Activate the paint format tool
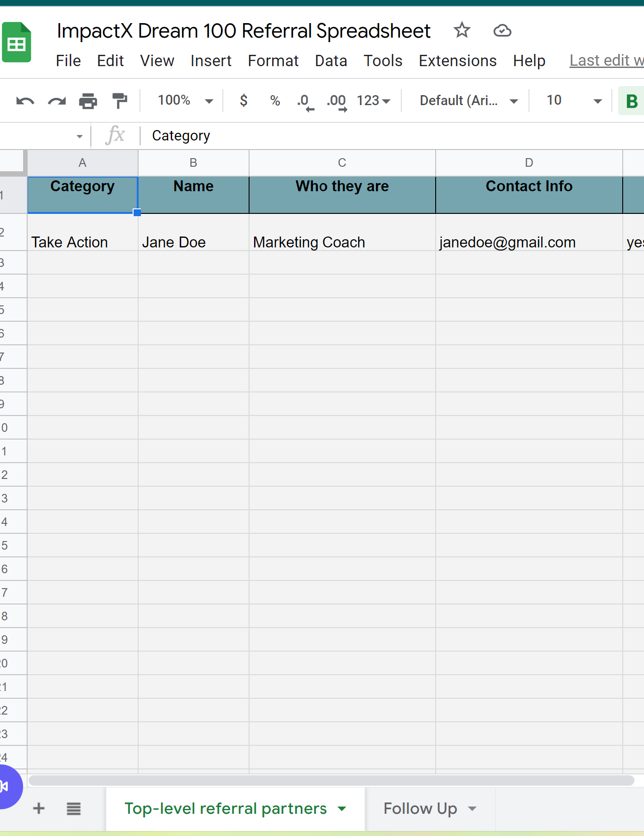Viewport: 644px width, 836px height. (x=120, y=101)
